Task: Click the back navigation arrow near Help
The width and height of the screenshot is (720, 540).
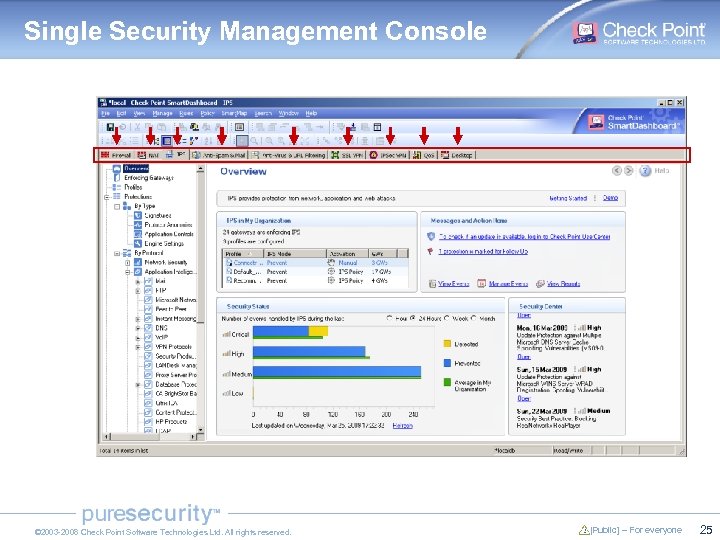Action: [x=617, y=171]
